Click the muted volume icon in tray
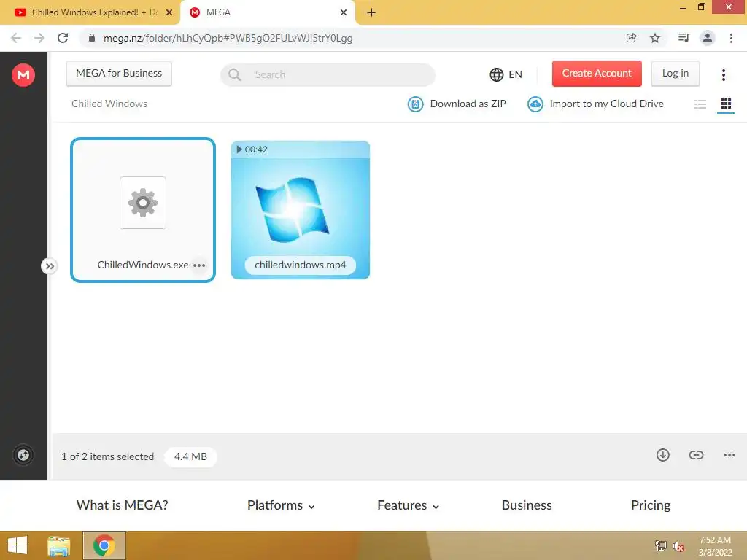This screenshot has height=560, width=747. 678,546
